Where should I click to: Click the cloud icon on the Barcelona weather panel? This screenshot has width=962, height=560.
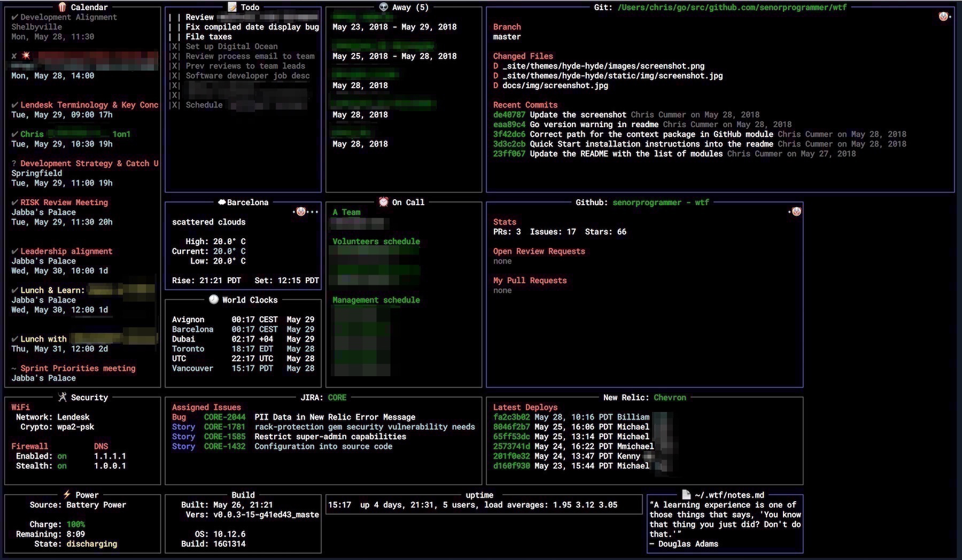221,202
